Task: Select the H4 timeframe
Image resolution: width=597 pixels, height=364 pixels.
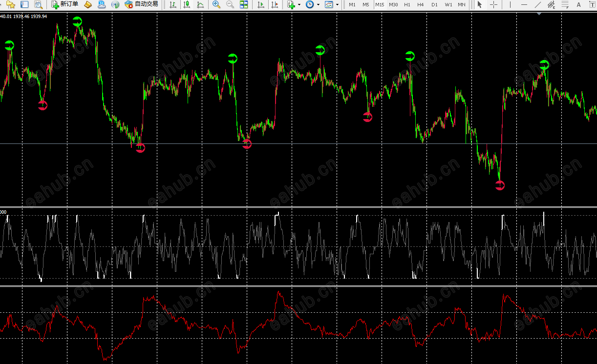Action: tap(421, 4)
